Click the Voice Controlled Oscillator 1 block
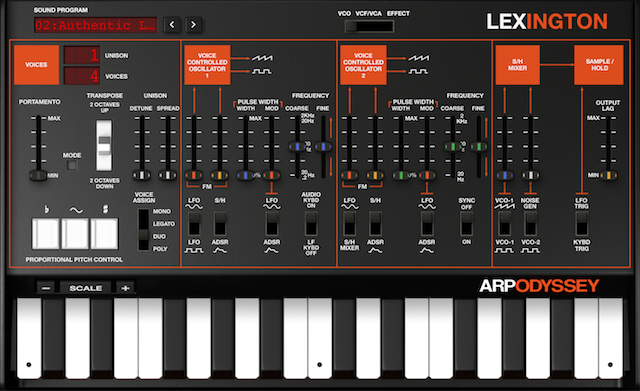The width and height of the screenshot is (640, 391). pyautogui.click(x=207, y=65)
